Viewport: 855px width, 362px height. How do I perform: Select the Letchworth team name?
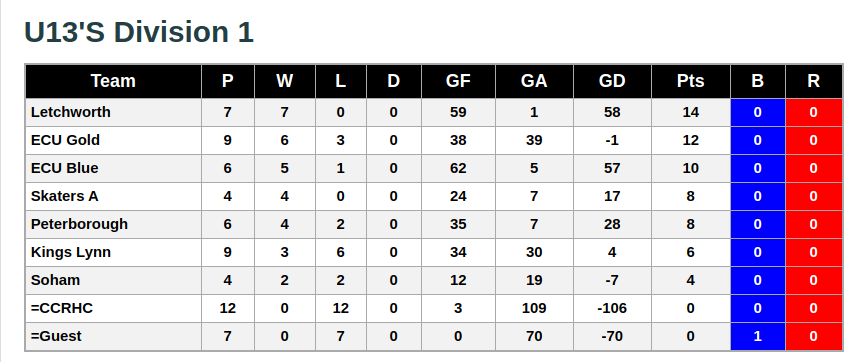[x=71, y=112]
